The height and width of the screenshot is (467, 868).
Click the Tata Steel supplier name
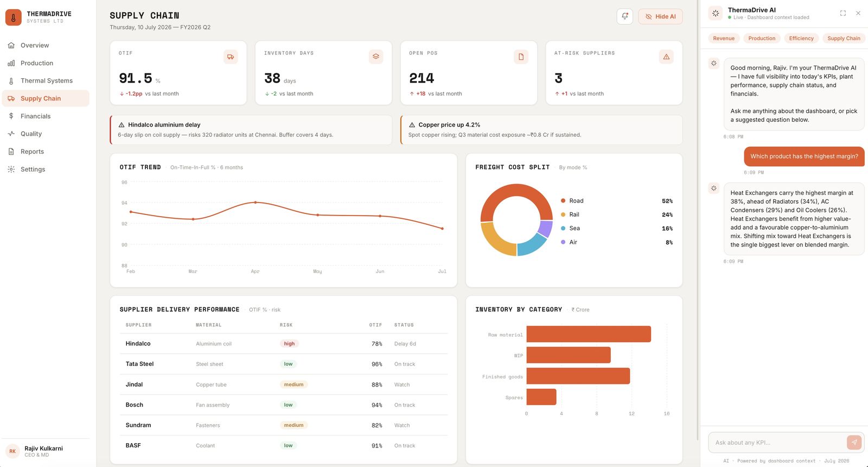pyautogui.click(x=139, y=364)
